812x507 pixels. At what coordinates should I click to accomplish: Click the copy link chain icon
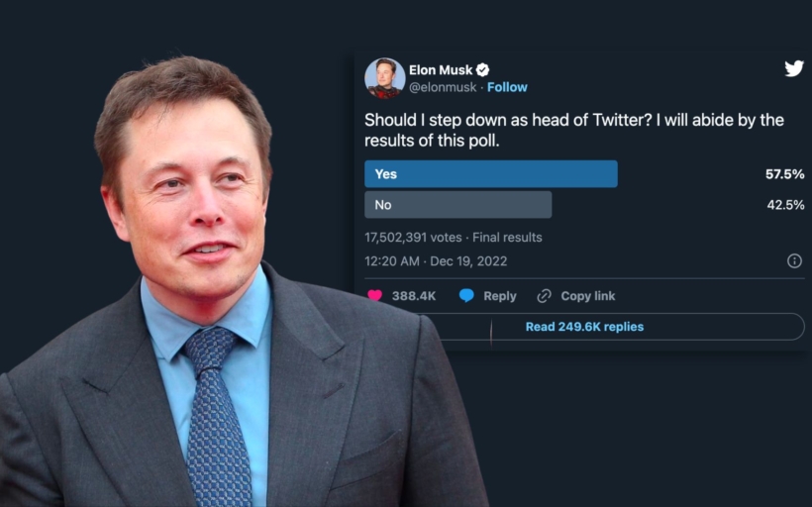(544, 295)
